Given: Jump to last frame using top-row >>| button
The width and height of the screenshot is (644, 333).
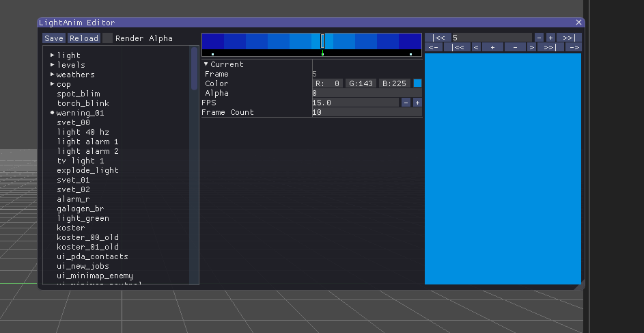Looking at the screenshot, I should (568, 38).
